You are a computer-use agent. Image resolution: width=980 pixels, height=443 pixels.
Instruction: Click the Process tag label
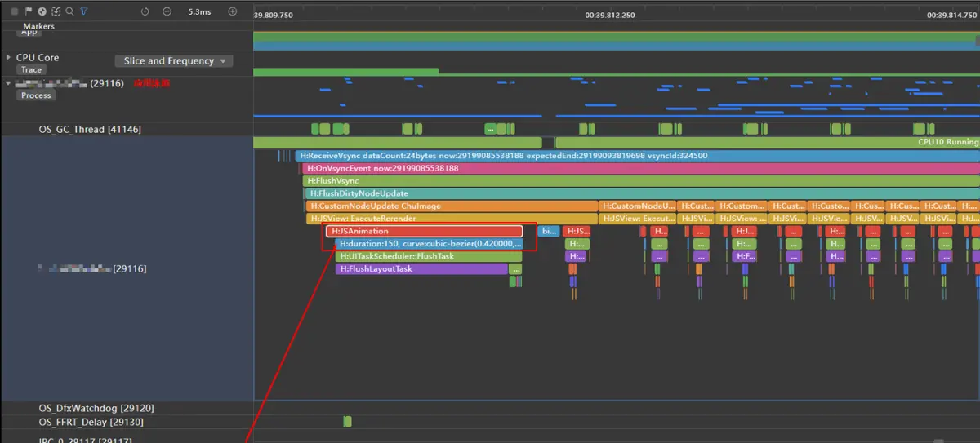[x=36, y=95]
